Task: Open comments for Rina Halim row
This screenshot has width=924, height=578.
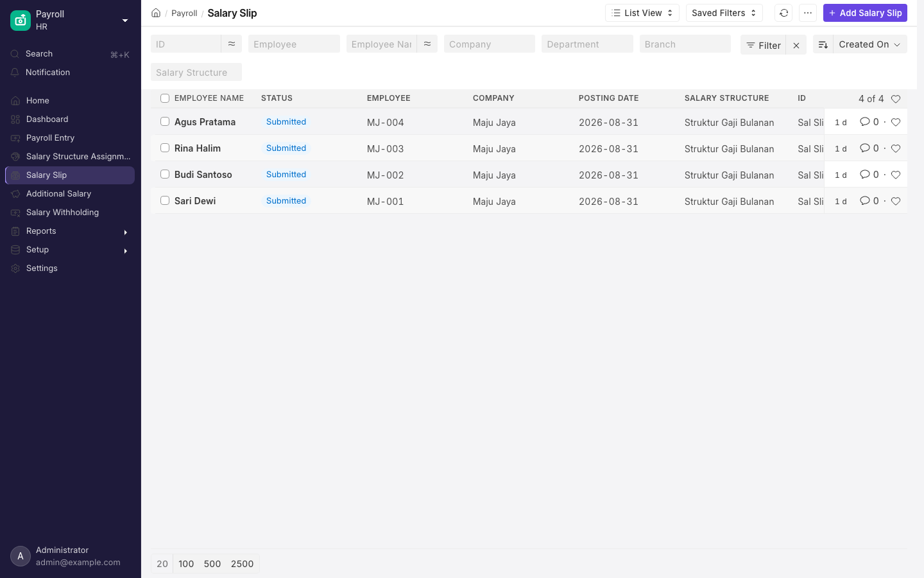Action: coord(869,148)
